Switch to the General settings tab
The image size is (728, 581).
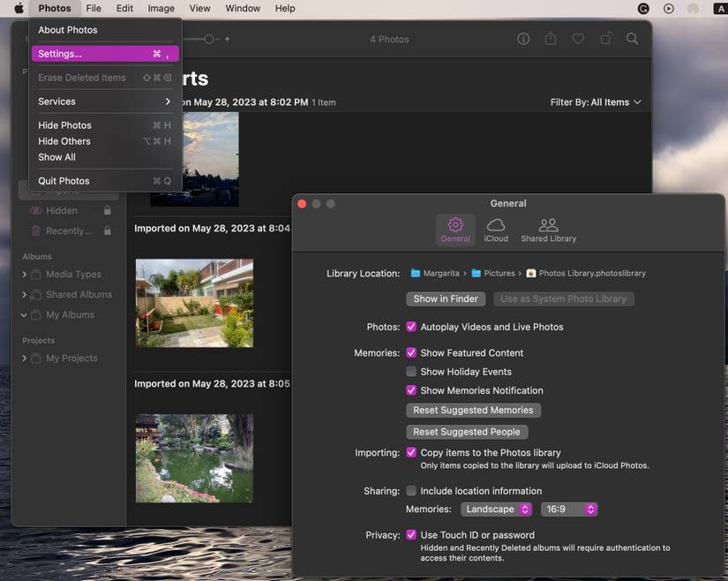coord(455,230)
